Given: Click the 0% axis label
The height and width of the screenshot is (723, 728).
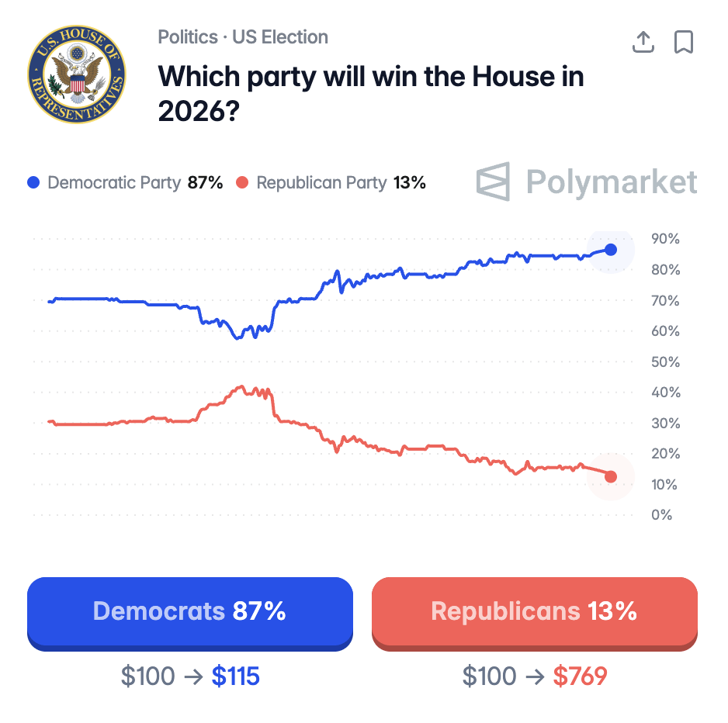Looking at the screenshot, I should [661, 514].
